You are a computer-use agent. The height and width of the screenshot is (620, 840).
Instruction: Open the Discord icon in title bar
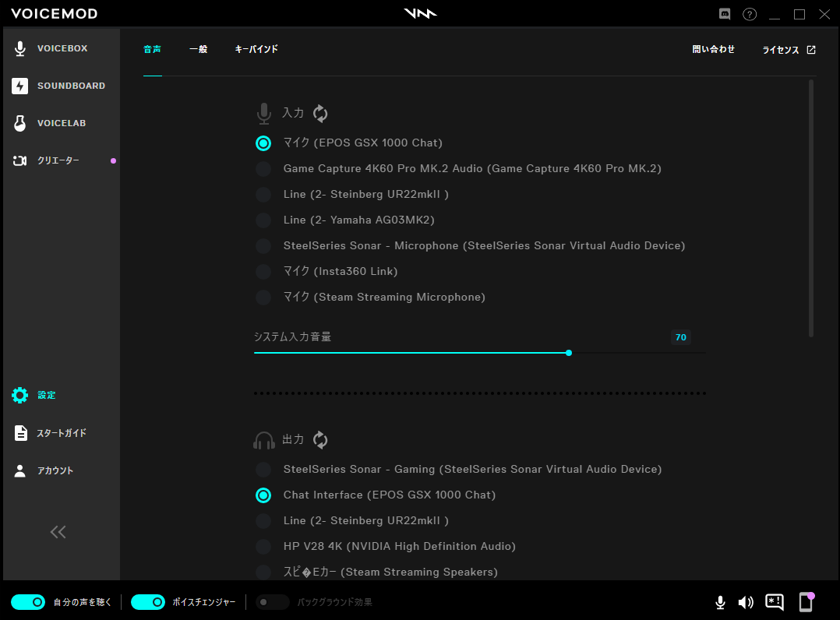(x=725, y=14)
